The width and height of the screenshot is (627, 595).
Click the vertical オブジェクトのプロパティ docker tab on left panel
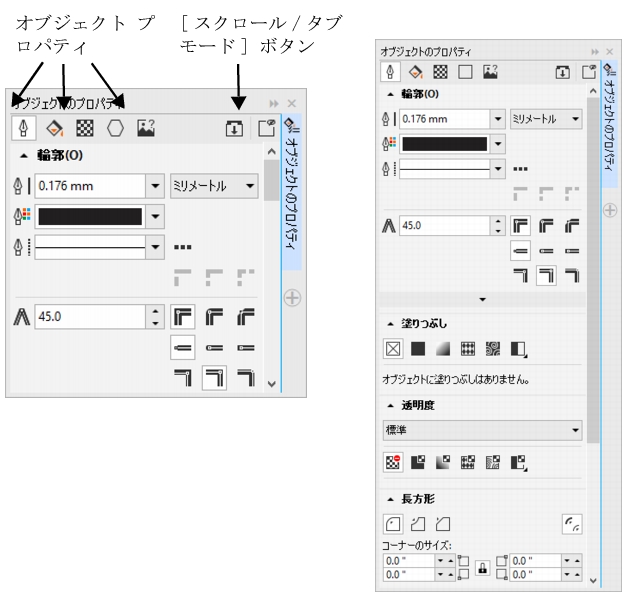(290, 192)
